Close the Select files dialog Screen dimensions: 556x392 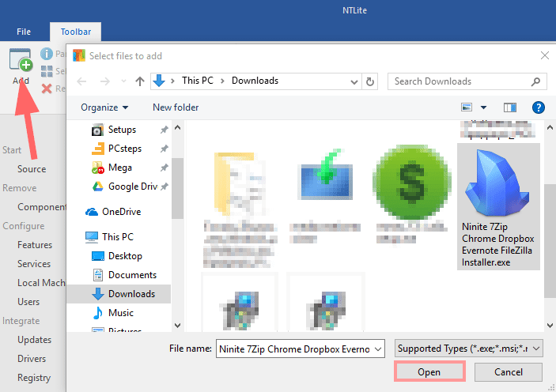[x=545, y=55]
